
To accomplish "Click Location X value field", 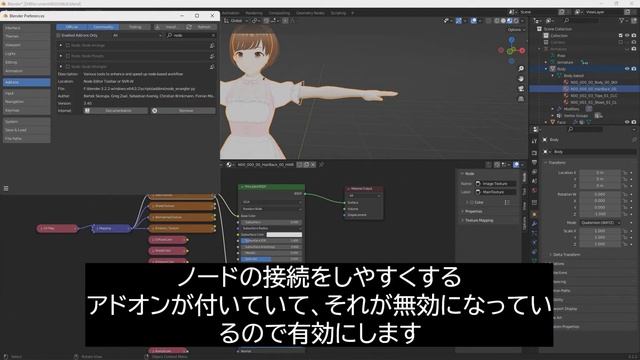I will coord(600,173).
